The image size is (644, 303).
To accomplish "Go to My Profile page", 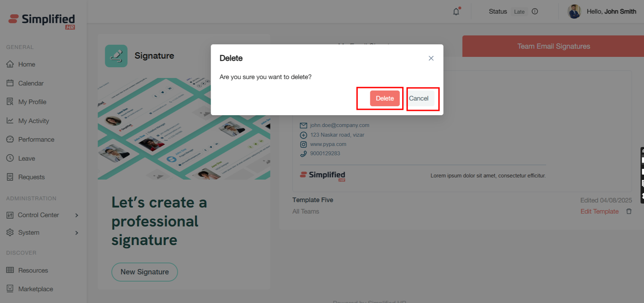I will (x=32, y=102).
